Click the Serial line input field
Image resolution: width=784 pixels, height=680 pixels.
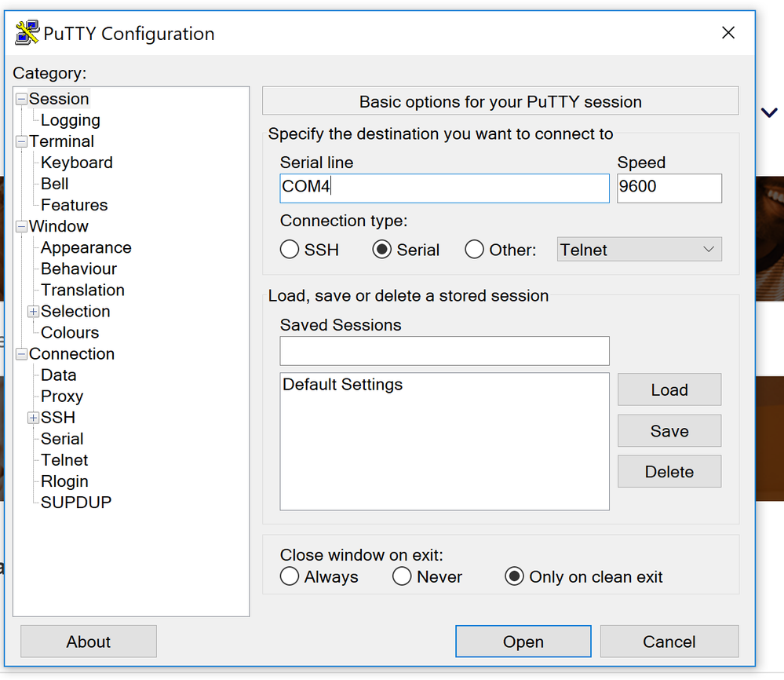[x=444, y=188]
